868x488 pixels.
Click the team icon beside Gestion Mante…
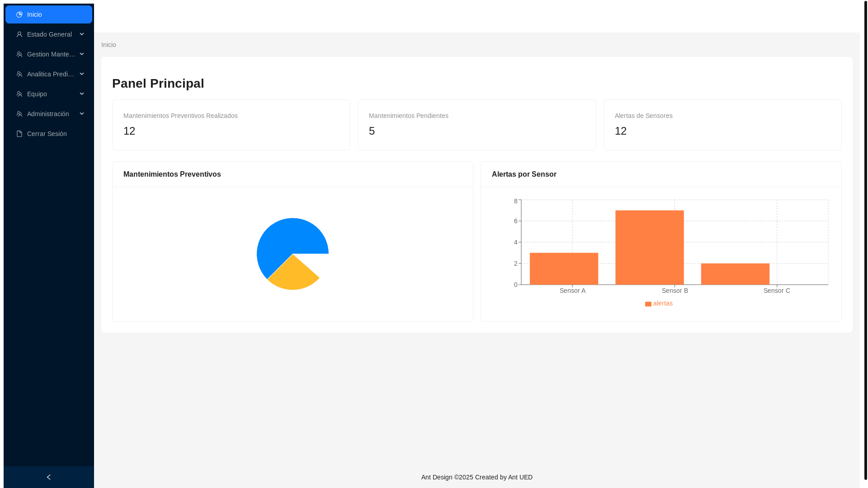[x=19, y=54]
